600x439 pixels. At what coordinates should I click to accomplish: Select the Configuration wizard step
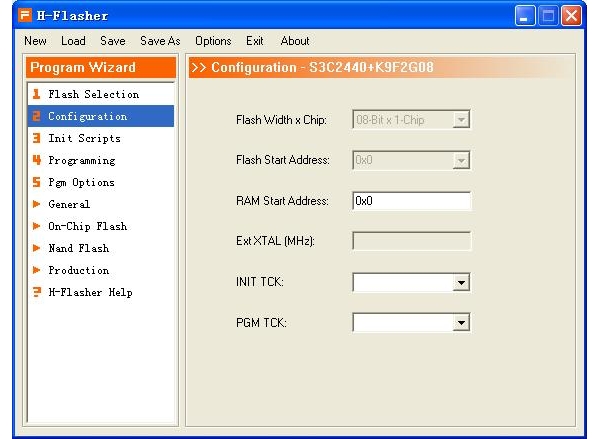[x=87, y=116]
